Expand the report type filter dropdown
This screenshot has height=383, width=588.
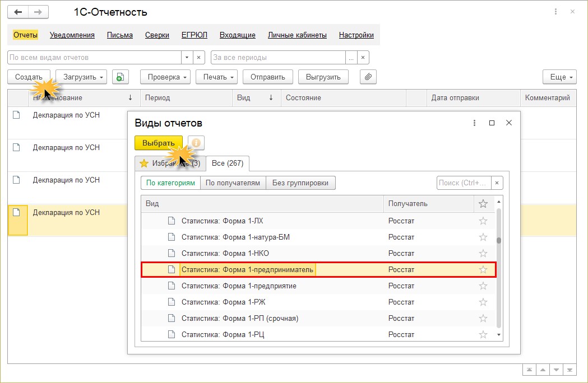187,57
